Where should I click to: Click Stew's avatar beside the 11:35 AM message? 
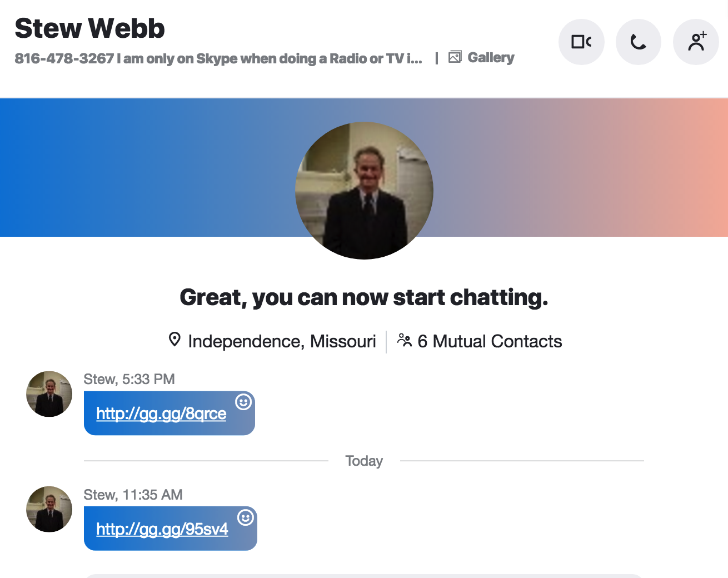coord(49,509)
